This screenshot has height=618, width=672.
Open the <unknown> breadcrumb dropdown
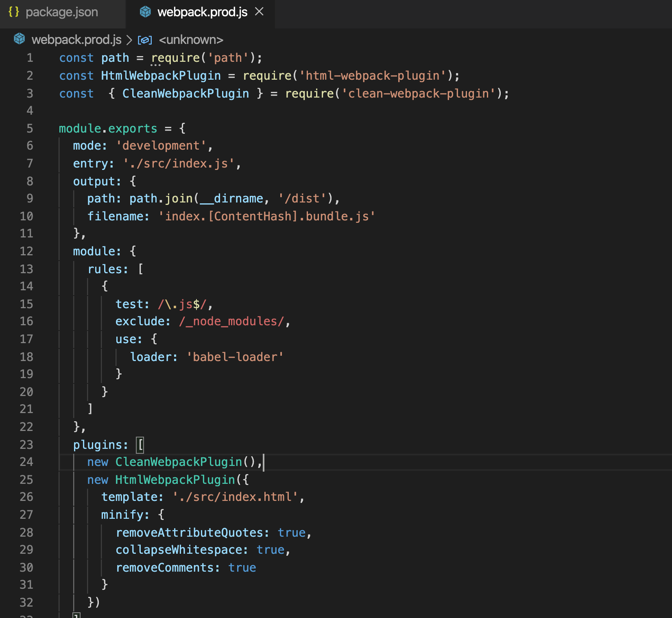[190, 39]
